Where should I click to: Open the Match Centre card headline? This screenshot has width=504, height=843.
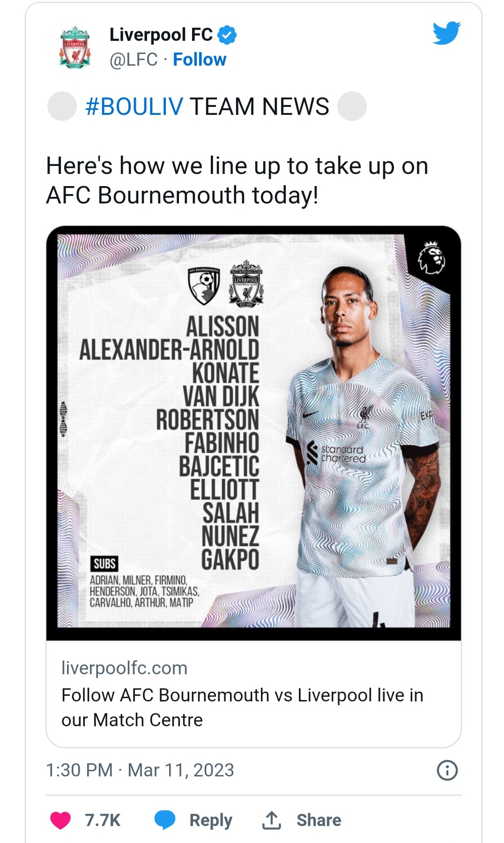coord(242,708)
